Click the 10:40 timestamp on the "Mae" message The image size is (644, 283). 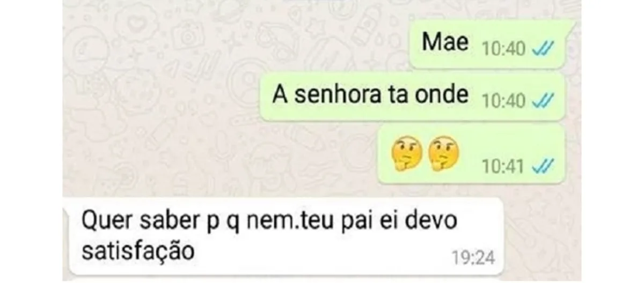pos(503,50)
